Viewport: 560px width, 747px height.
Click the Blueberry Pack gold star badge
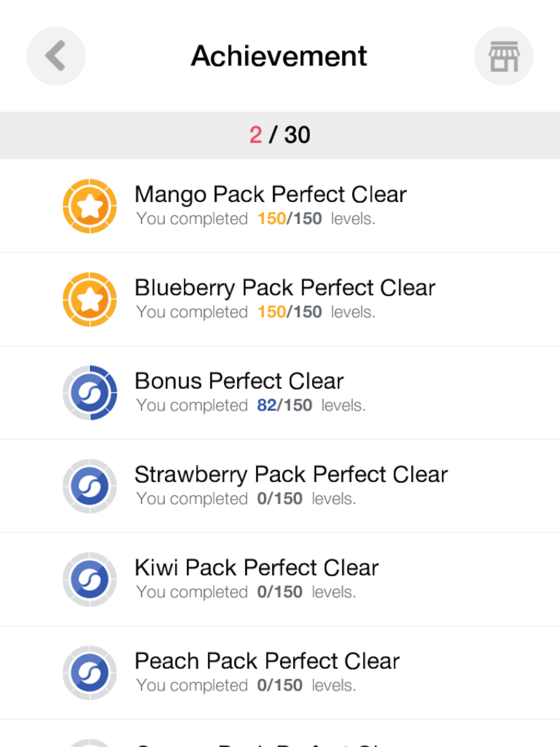coord(90,300)
